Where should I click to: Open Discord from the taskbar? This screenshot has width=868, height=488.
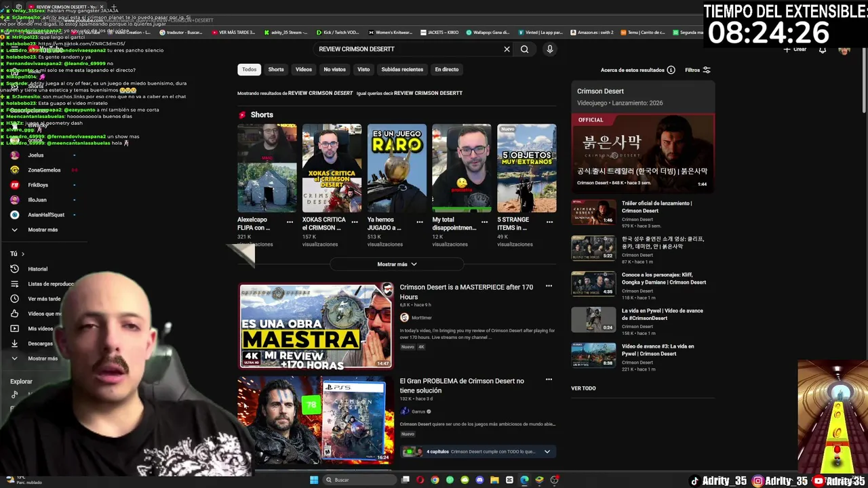point(479,480)
